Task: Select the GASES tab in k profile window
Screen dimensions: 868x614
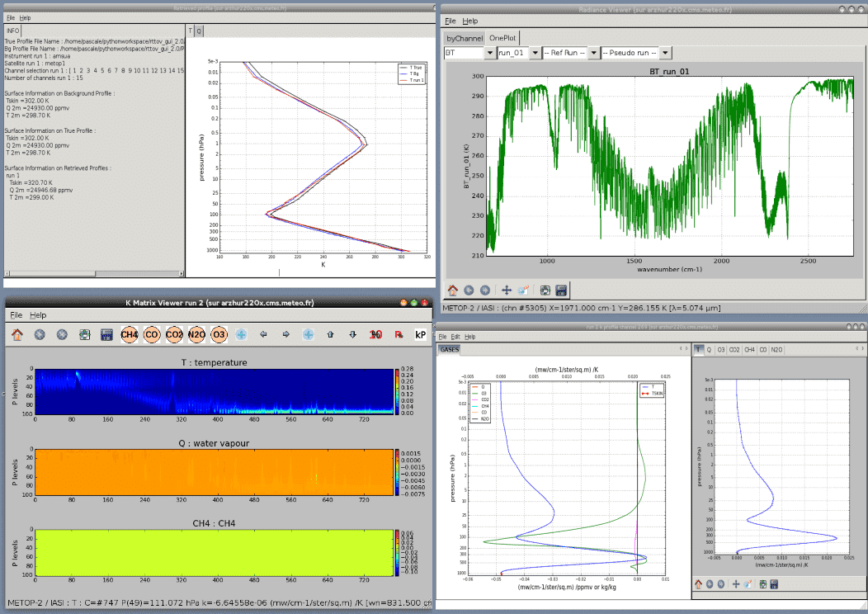Action: click(450, 349)
